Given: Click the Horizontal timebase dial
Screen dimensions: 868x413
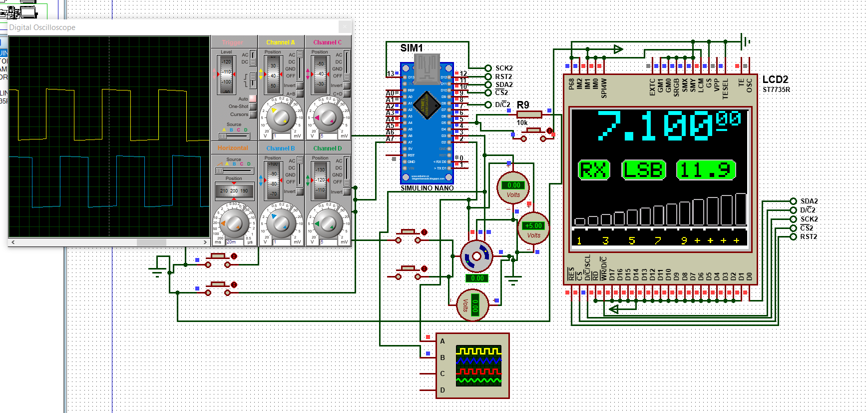Looking at the screenshot, I should (x=234, y=223).
